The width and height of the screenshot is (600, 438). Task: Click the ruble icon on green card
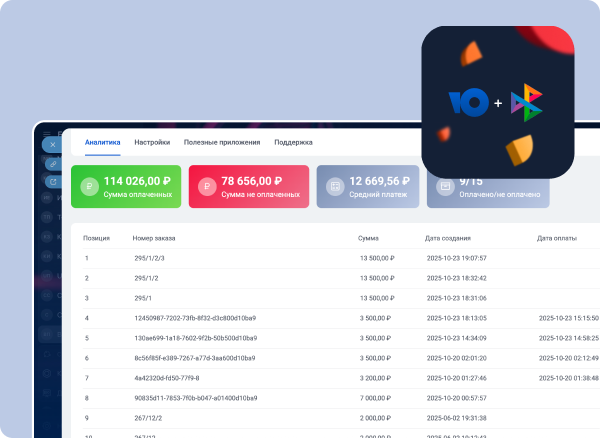tap(90, 187)
